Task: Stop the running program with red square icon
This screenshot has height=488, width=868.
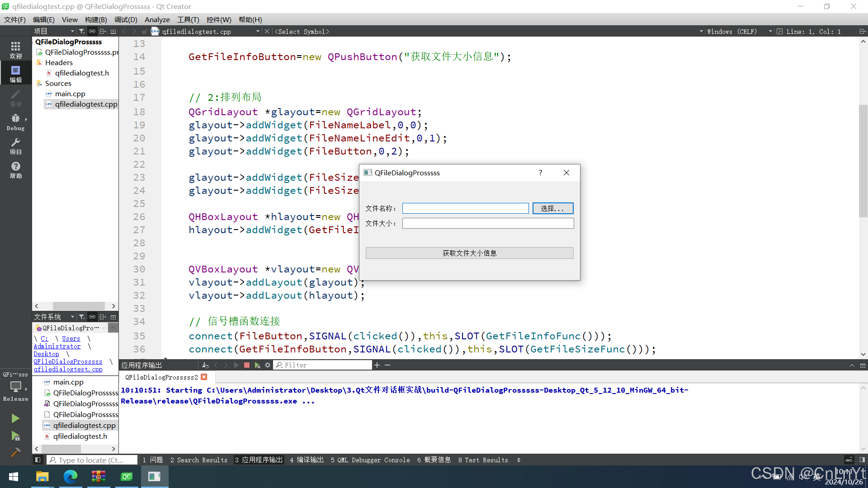Action: (247, 365)
